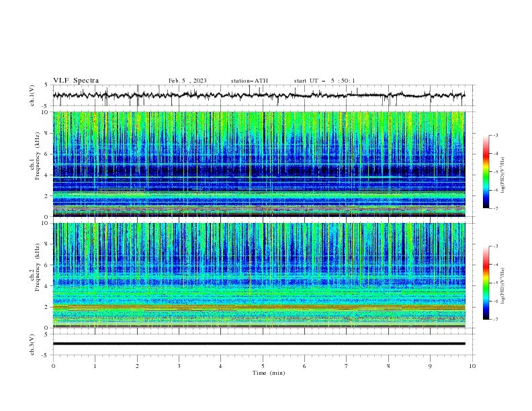Click the log(PSD) label beside ch.1 colorbar

(504, 175)
